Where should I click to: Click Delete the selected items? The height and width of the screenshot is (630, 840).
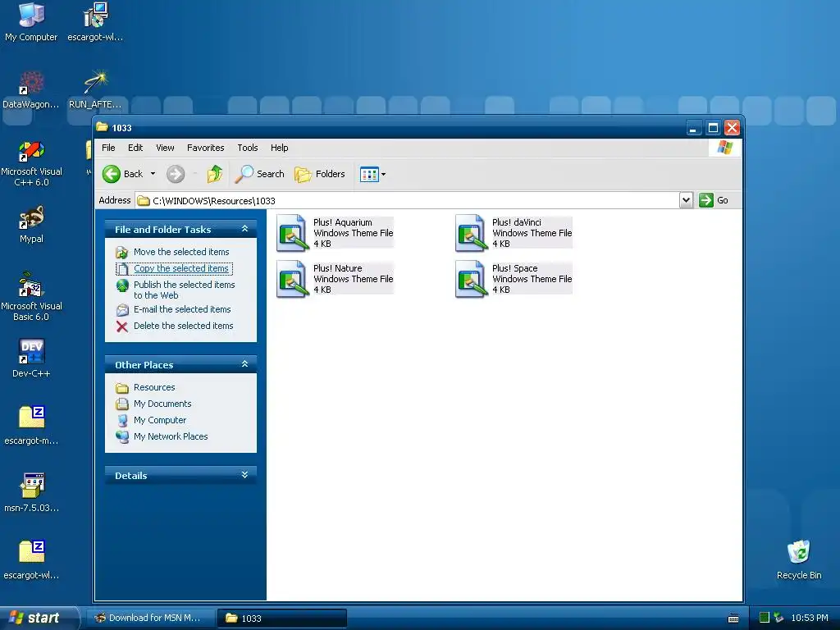[183, 326]
